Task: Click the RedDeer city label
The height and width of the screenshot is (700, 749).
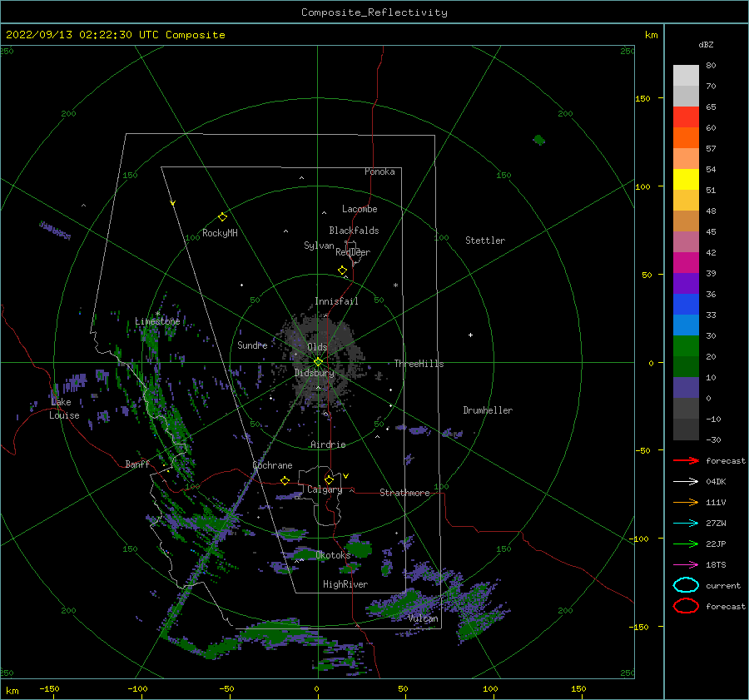Action: (353, 252)
